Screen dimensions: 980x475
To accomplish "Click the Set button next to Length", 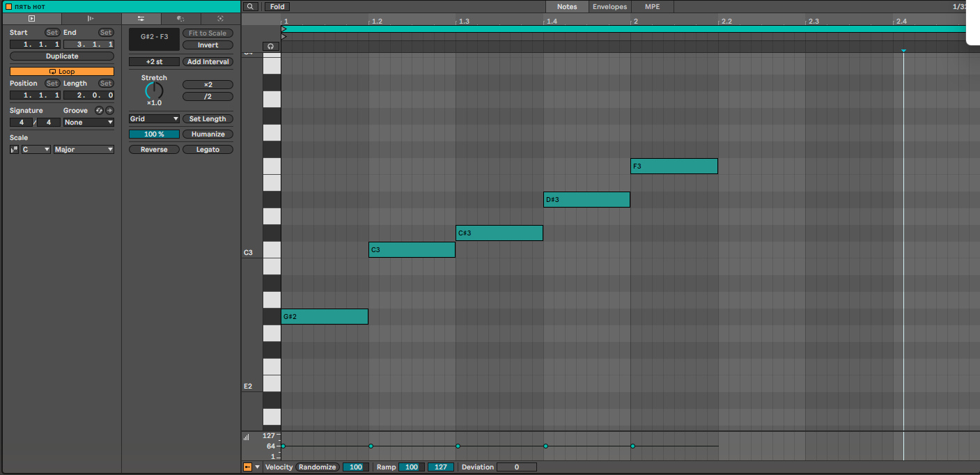I will 106,84.
